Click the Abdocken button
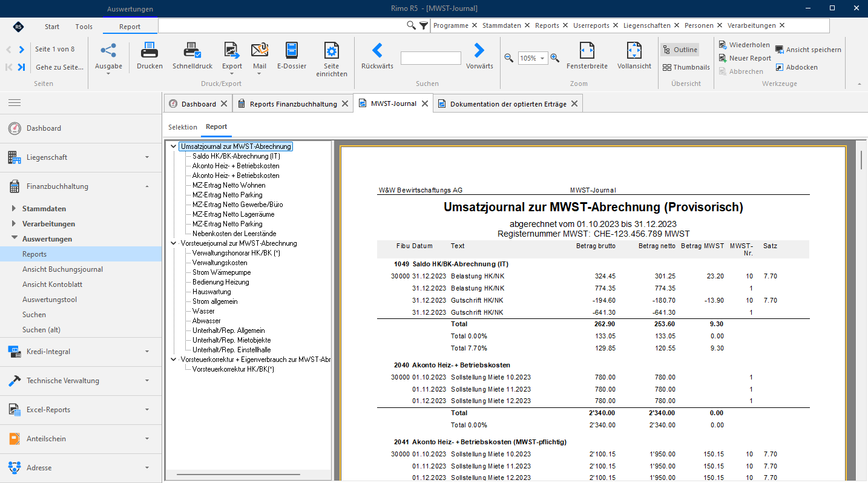This screenshot has width=868, height=483. (797, 67)
